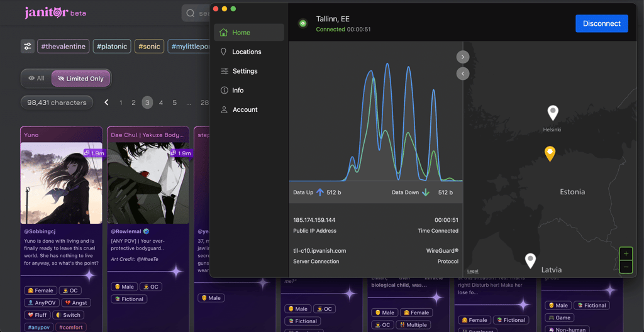Select the #mylittlepony tag
644x332 pixels.
[x=190, y=47]
